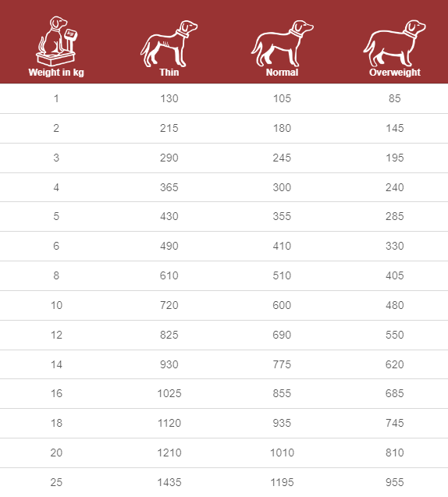This screenshot has height=497, width=448.
Task: Click the overweight dog icon
Action: (x=394, y=43)
